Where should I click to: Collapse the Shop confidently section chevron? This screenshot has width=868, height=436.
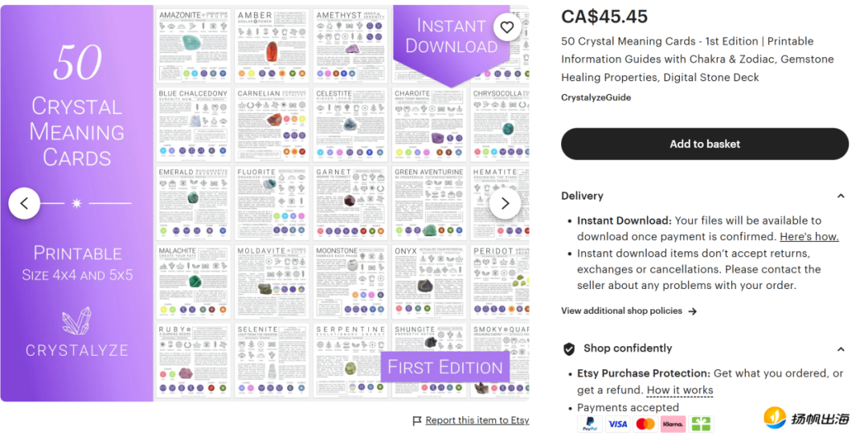pyautogui.click(x=841, y=349)
